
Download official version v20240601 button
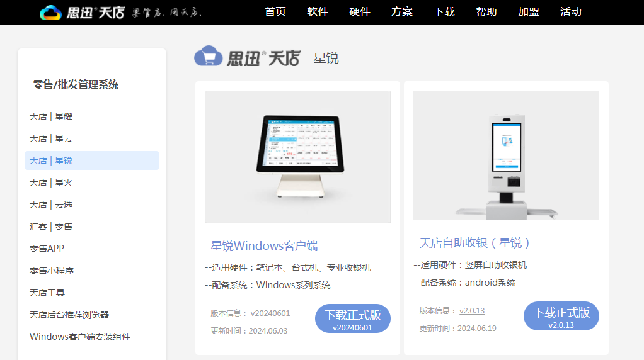click(353, 318)
